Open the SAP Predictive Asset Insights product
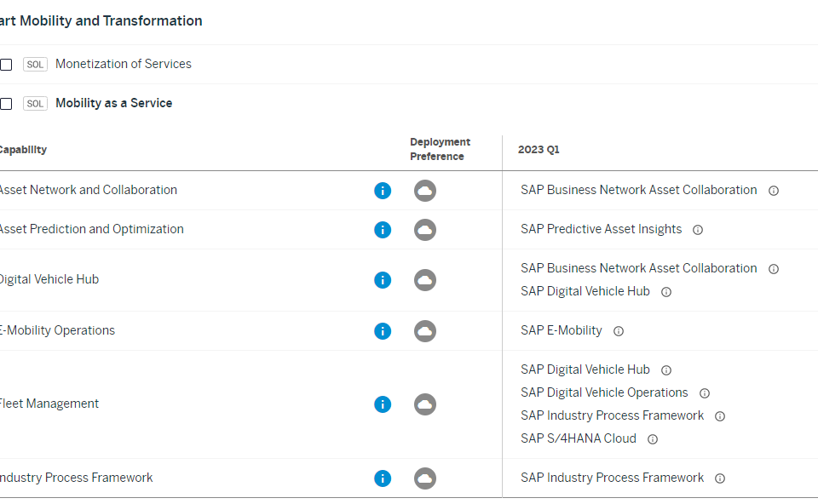The height and width of the screenshot is (504, 818). 601,229
